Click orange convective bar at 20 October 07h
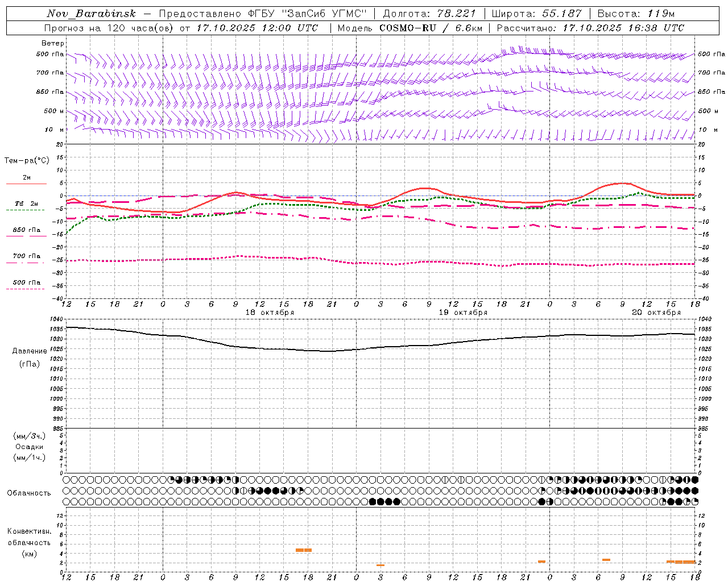The height and width of the screenshot is (582, 728). click(606, 560)
